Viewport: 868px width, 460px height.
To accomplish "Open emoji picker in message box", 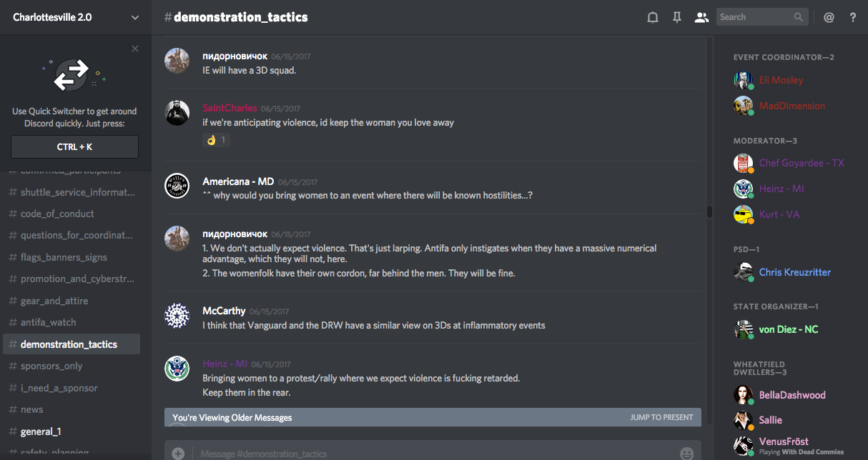I will 686,453.
